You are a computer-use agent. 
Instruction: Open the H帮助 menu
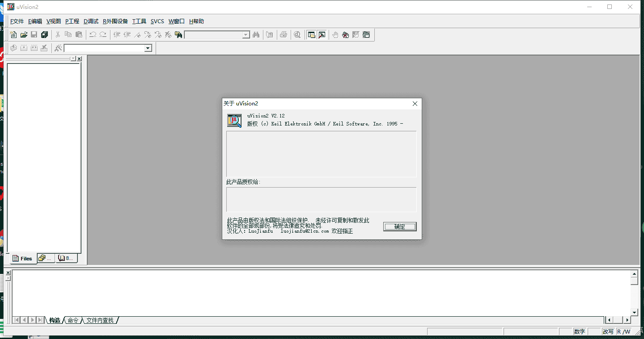pos(196,21)
